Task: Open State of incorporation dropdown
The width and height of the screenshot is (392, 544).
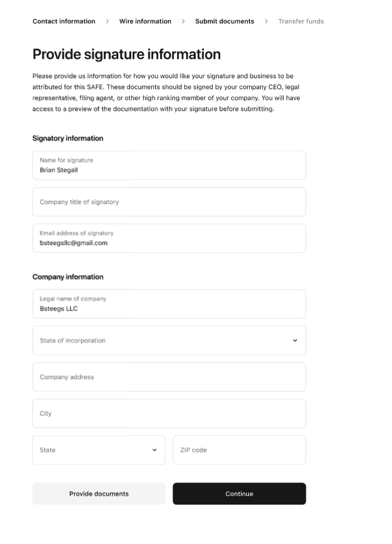Action: pos(169,340)
